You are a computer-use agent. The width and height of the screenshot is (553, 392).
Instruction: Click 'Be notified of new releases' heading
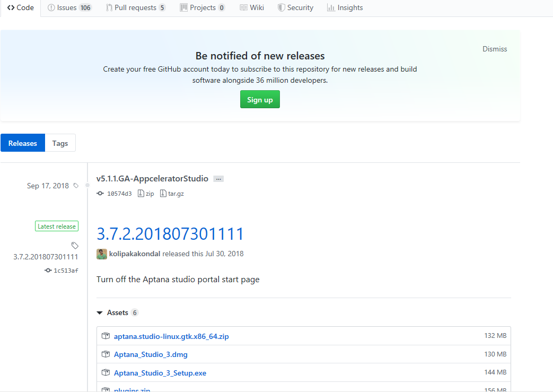tap(260, 56)
